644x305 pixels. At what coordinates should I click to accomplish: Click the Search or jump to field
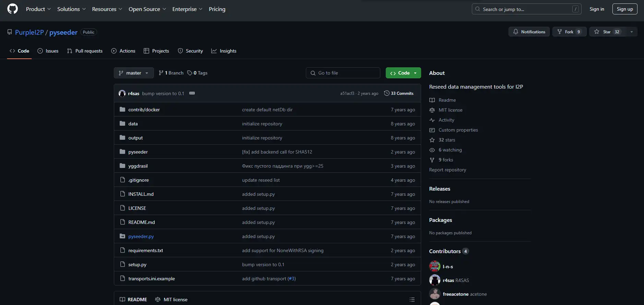(527, 9)
